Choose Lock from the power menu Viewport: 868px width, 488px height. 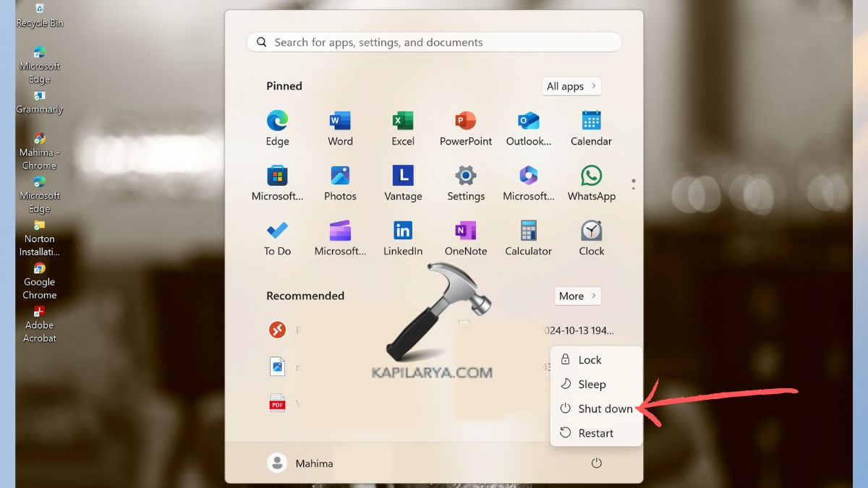(596, 360)
